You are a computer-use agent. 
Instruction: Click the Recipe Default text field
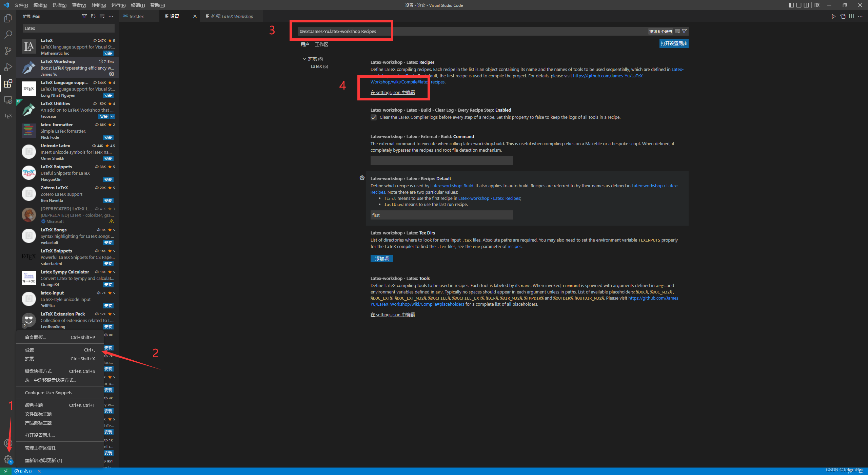[441, 215]
